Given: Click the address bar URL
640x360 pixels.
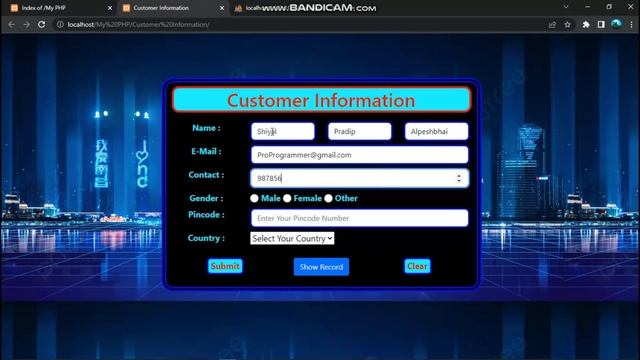Looking at the screenshot, I should pyautogui.click(x=139, y=24).
